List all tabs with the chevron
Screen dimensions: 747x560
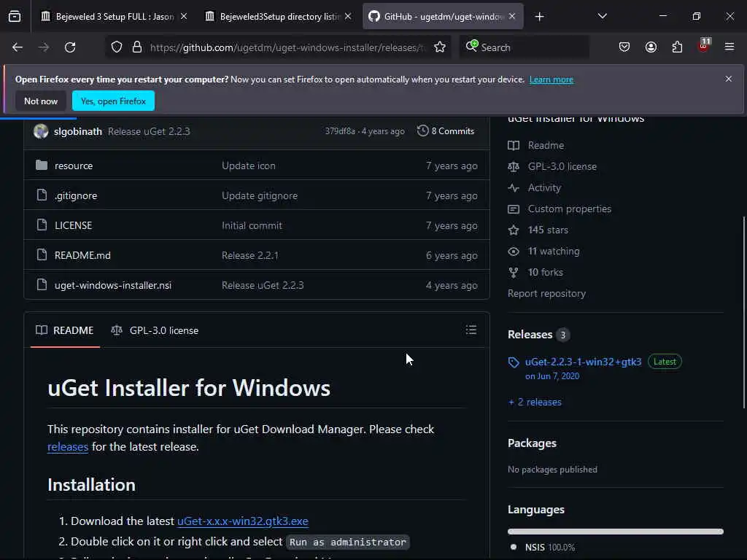click(x=602, y=16)
